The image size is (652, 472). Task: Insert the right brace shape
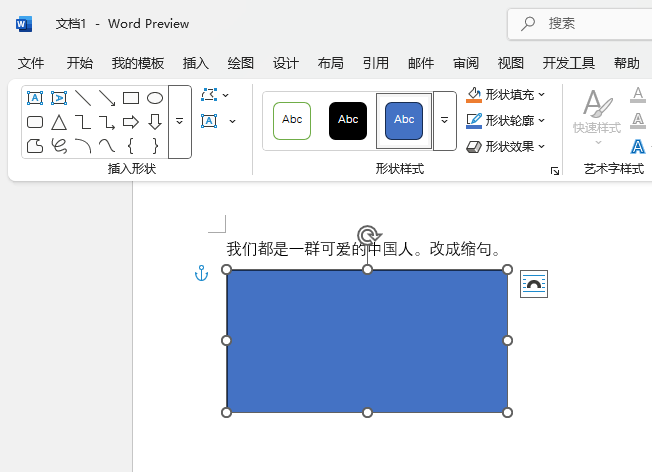[155, 146]
